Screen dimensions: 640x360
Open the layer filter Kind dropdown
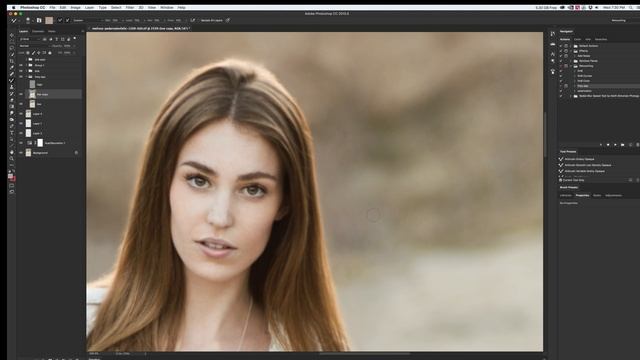pos(30,39)
